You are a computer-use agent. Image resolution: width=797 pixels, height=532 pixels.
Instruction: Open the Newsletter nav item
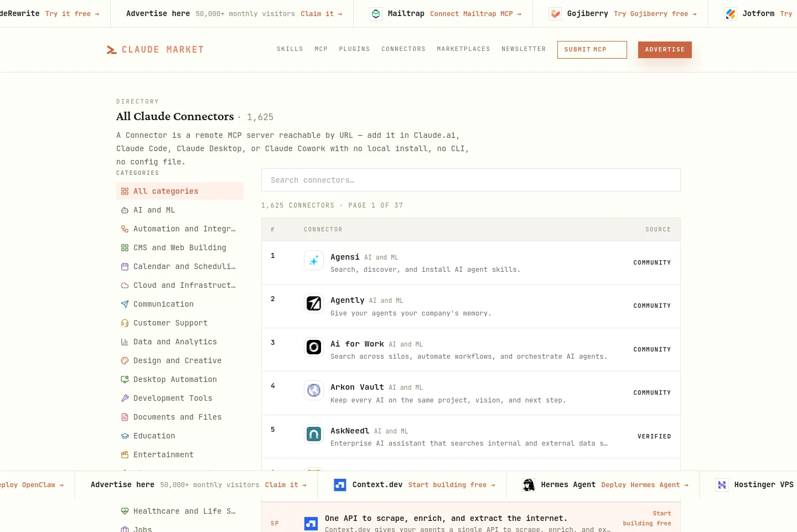tap(524, 49)
